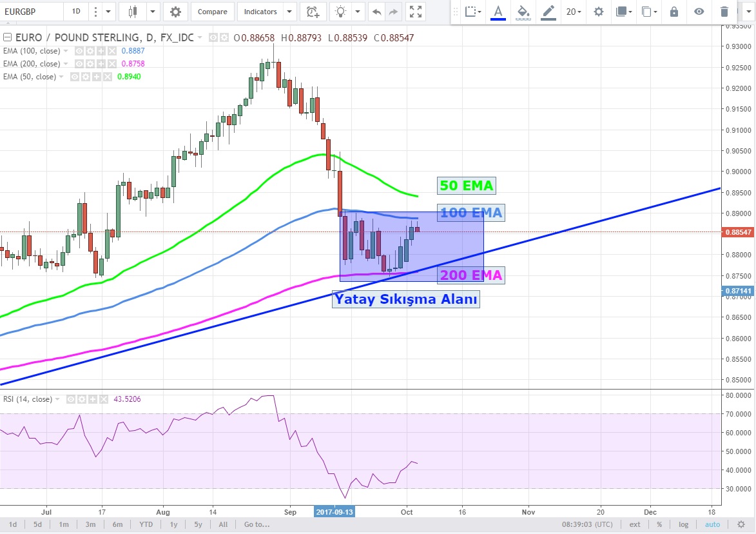This screenshot has height=534, width=756.
Task: Expand the Indicators dropdown arrow
Action: coord(289,12)
